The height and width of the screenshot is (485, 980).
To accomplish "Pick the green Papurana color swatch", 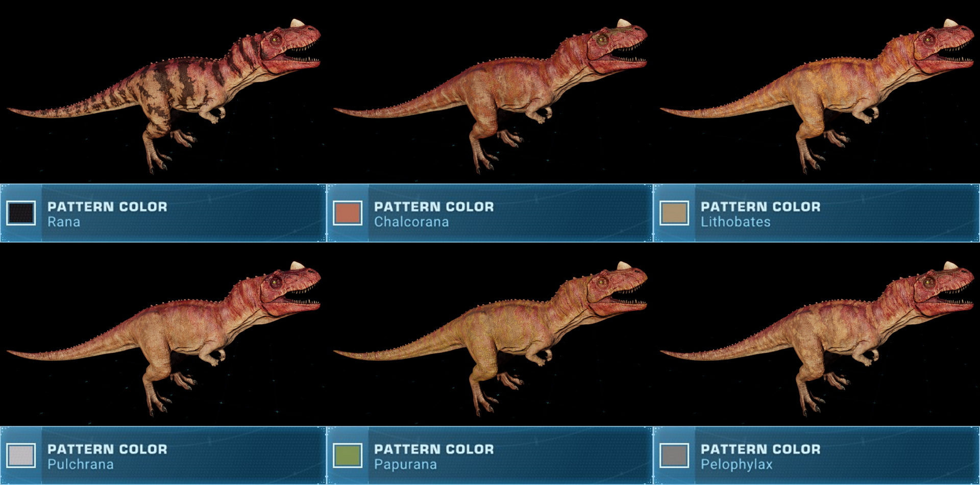I will coord(348,455).
